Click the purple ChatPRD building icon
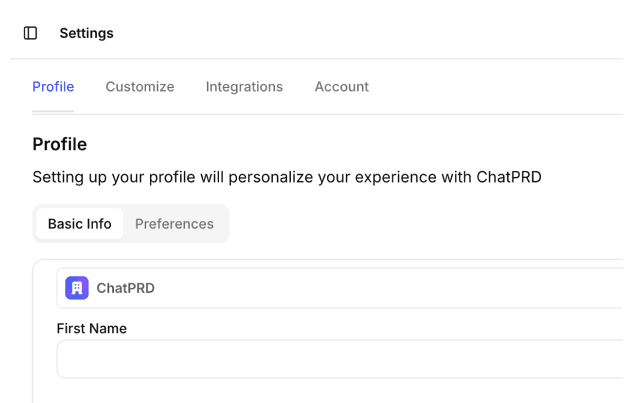Screen dimensions: 624x403 77,288
